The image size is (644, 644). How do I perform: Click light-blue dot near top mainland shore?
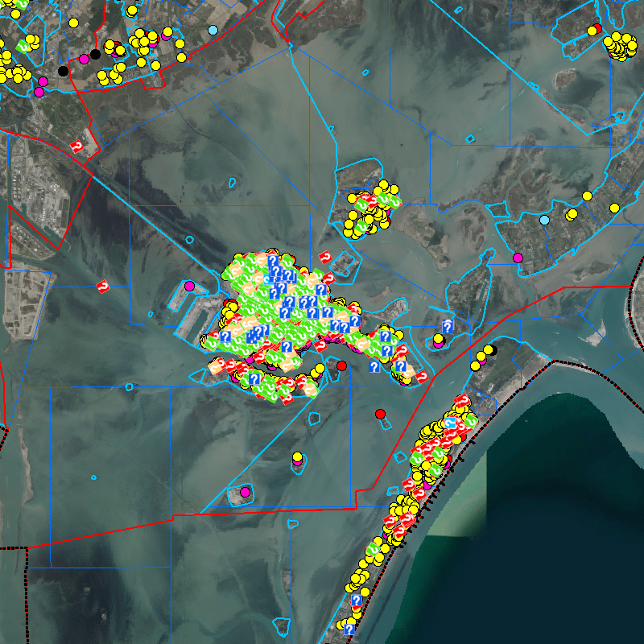(213, 30)
